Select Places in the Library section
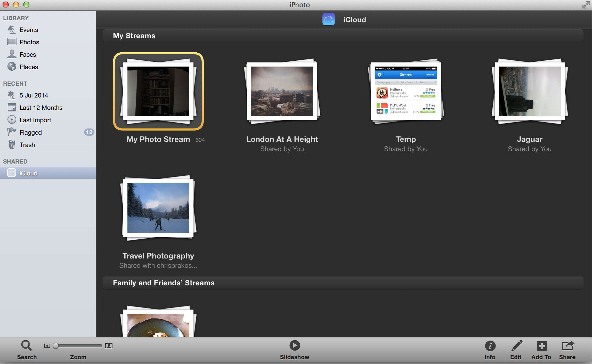Image resolution: width=592 pixels, height=364 pixels. coord(29,66)
